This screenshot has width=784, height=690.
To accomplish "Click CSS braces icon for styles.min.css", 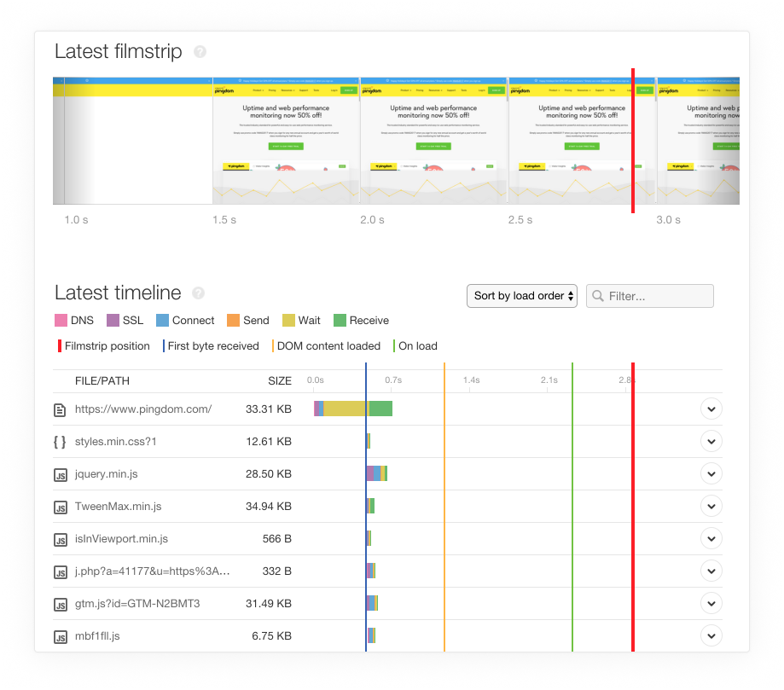I will pos(60,442).
